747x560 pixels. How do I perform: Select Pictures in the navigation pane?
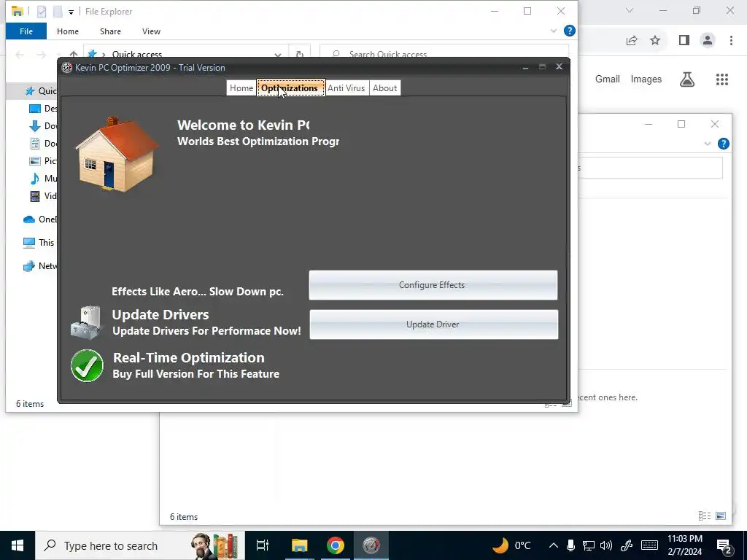point(43,161)
